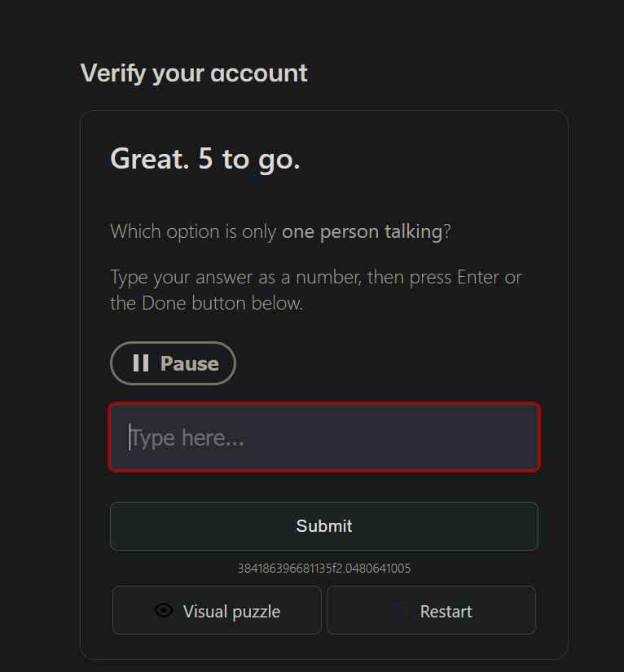Click the 'Visual puzzle' button text
Viewport: 624px width, 672px height.
coord(231,611)
